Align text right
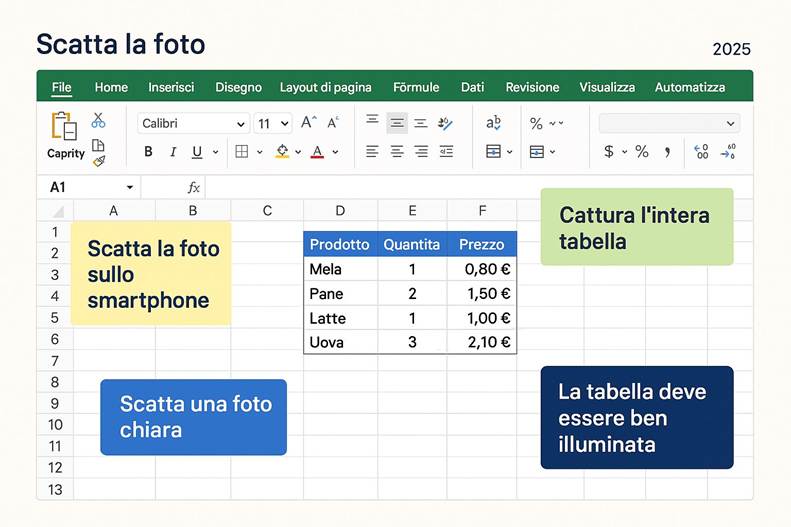 click(x=421, y=151)
